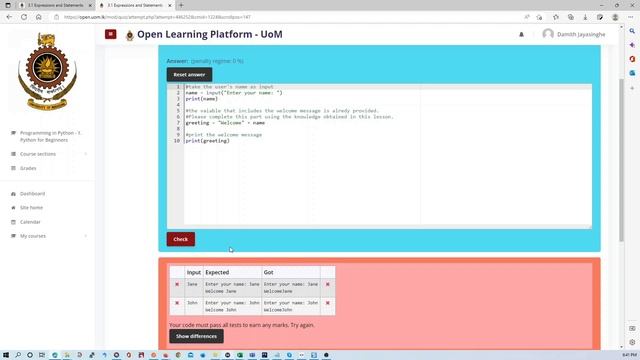This screenshot has width=640, height=360.
Task: Add a sidebar app with plus icon
Action: pos(632,88)
